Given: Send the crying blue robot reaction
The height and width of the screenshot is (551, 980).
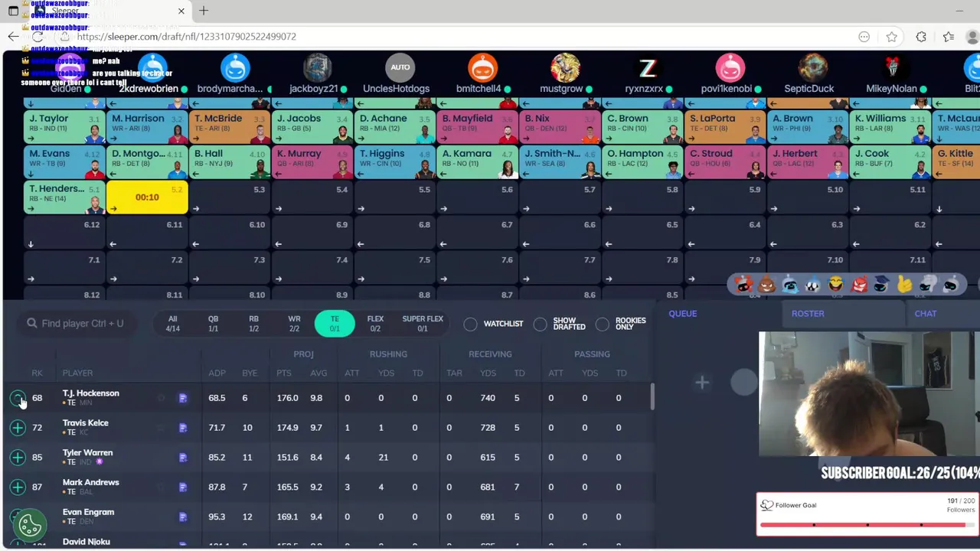Looking at the screenshot, I should [790, 285].
